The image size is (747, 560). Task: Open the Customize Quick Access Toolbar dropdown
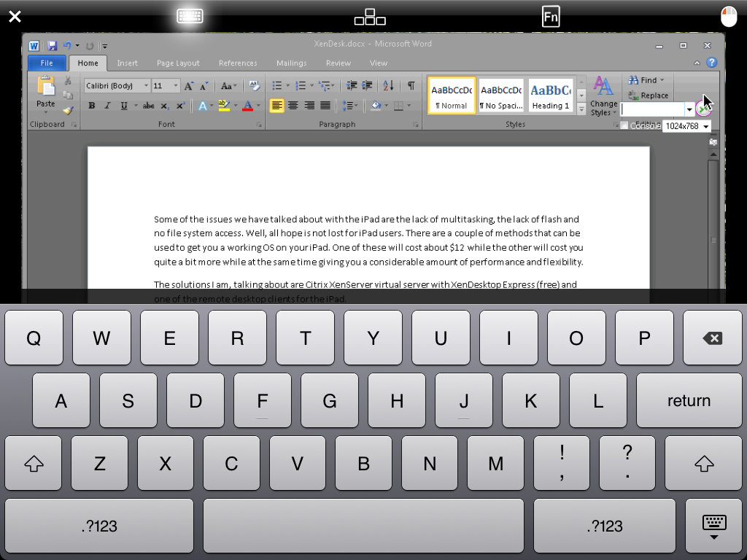point(104,46)
